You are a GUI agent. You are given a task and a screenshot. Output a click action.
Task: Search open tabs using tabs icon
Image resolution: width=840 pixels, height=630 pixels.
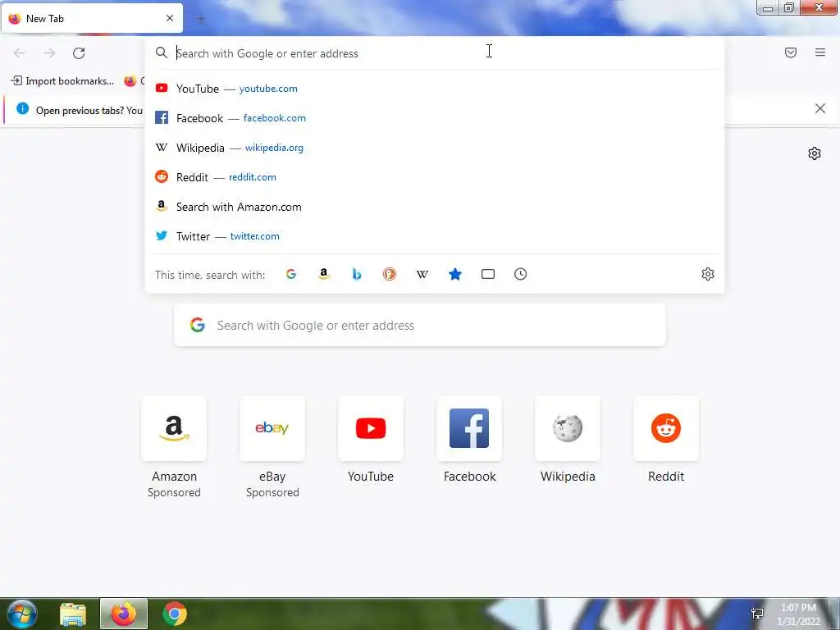tap(487, 274)
